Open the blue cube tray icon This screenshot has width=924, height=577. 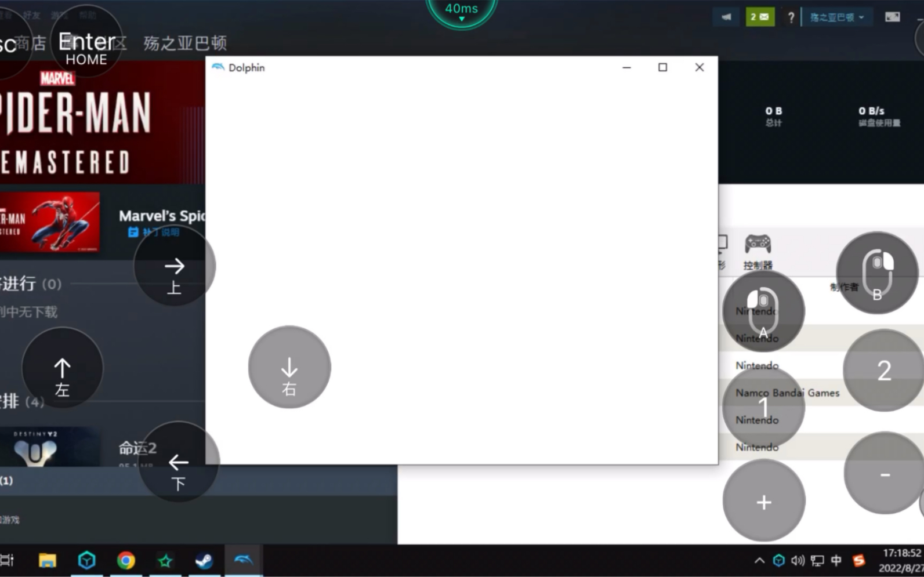(x=779, y=560)
